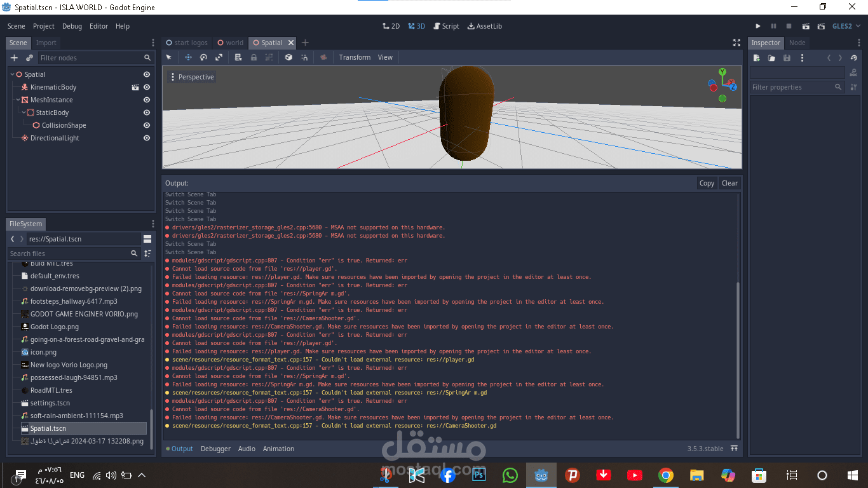Click the camera override preview icon

coord(323,57)
